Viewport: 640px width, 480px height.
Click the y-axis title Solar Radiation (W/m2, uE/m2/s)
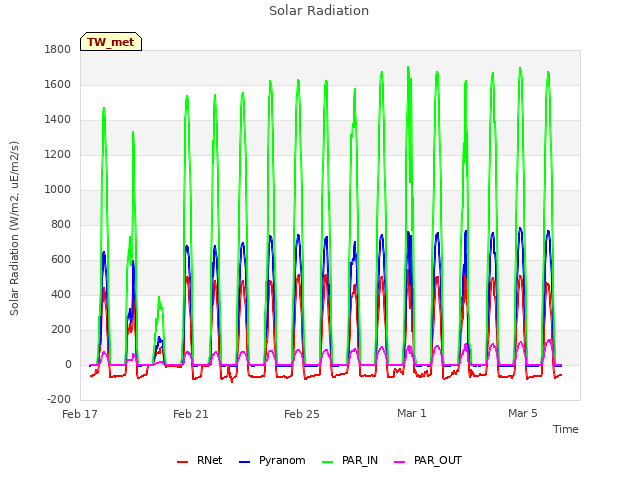(x=14, y=228)
